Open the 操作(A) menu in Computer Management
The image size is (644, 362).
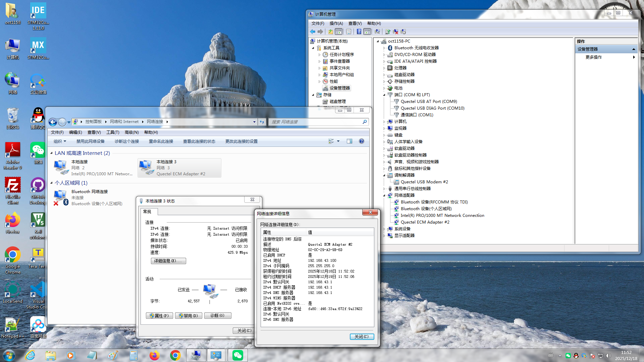(336, 23)
